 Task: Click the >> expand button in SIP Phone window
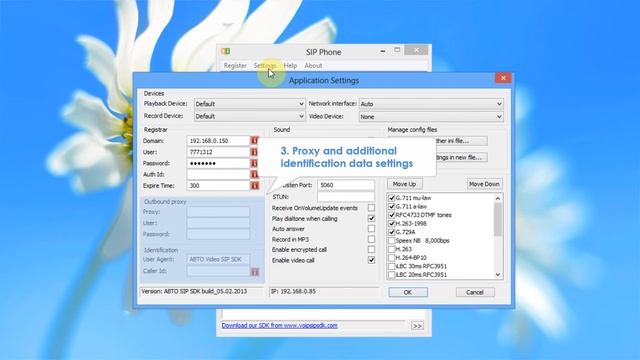click(x=417, y=326)
